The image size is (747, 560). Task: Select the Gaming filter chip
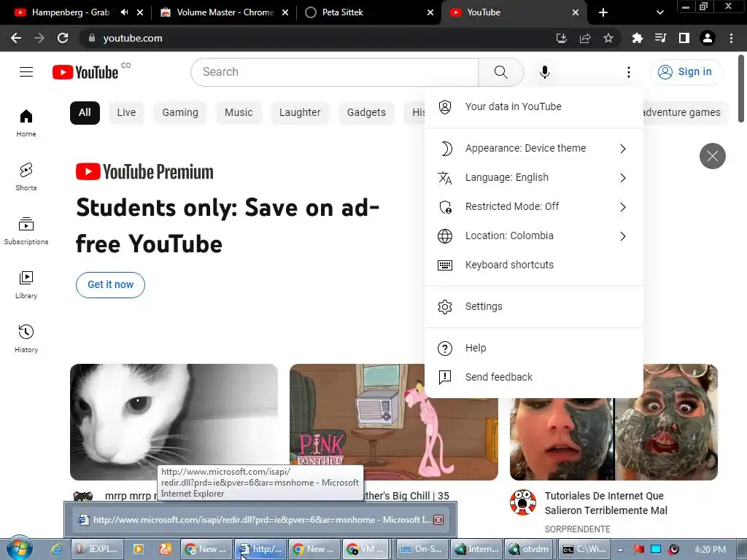click(180, 113)
